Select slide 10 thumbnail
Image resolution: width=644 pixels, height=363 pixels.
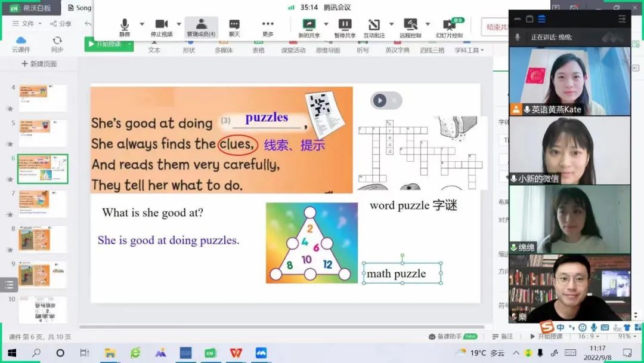tap(42, 309)
